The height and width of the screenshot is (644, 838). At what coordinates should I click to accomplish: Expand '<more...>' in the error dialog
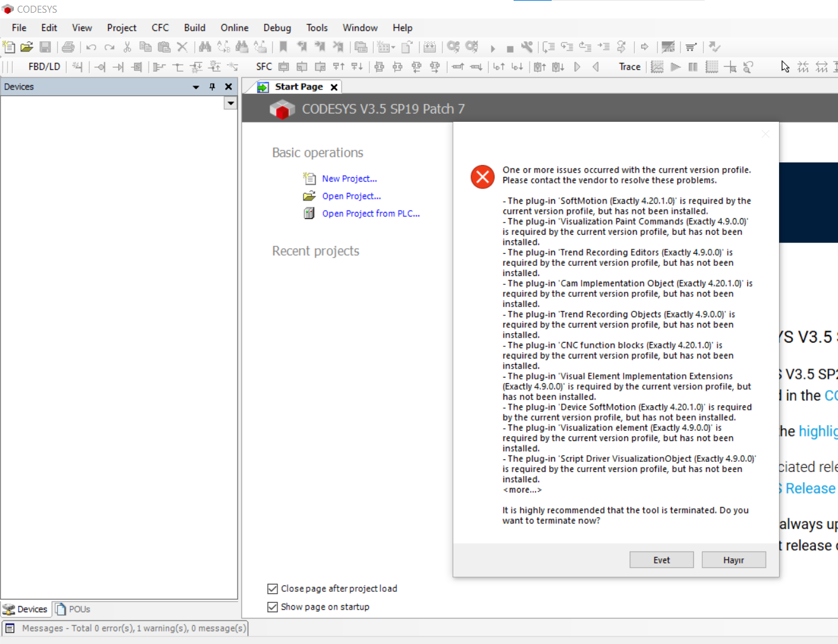coord(522,490)
